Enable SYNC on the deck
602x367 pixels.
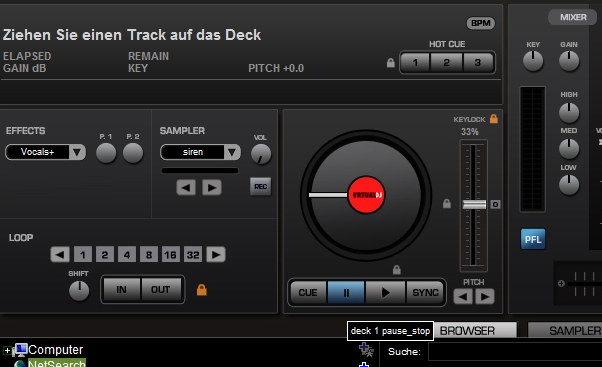coord(425,293)
